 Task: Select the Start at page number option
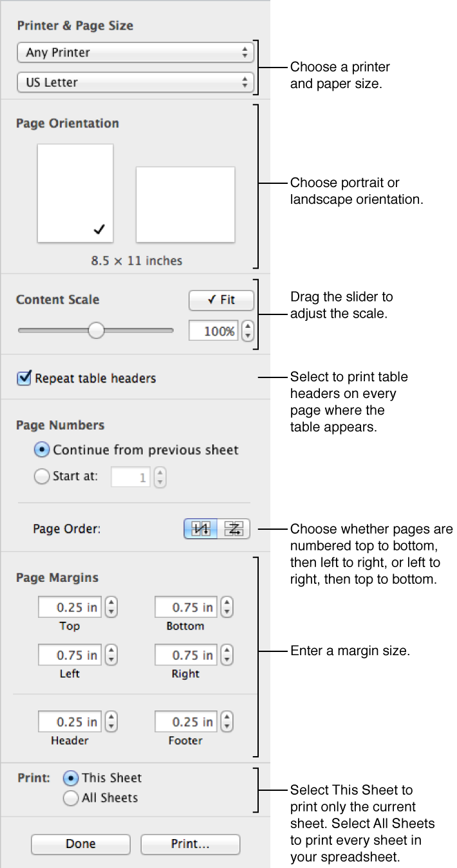coord(41,476)
